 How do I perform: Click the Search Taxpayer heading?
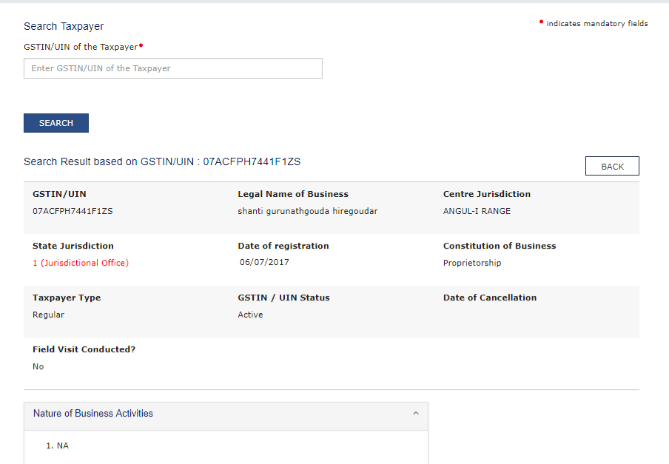63,26
